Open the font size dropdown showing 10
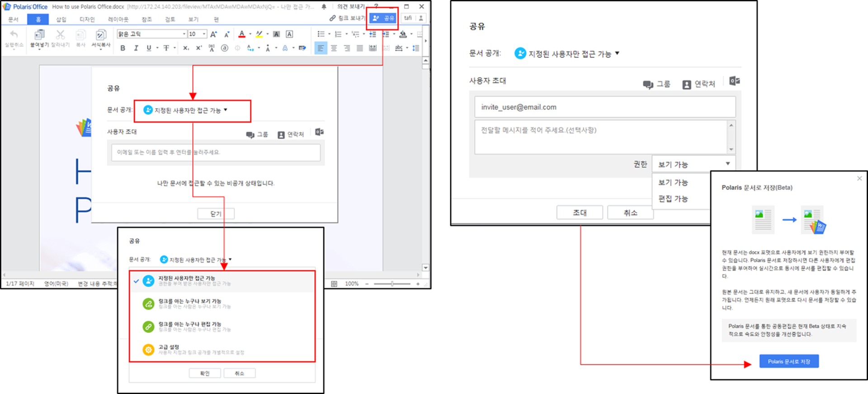 tap(204, 34)
